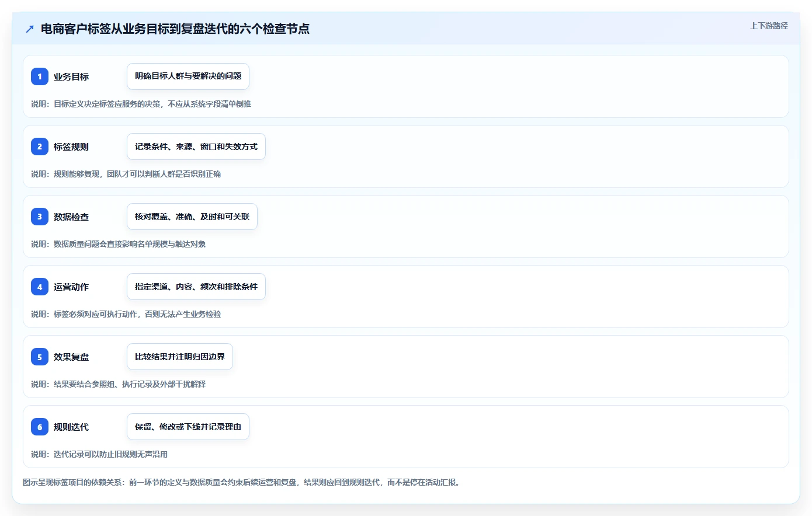Click the 标签规则 node label
812x516 pixels.
[71, 147]
